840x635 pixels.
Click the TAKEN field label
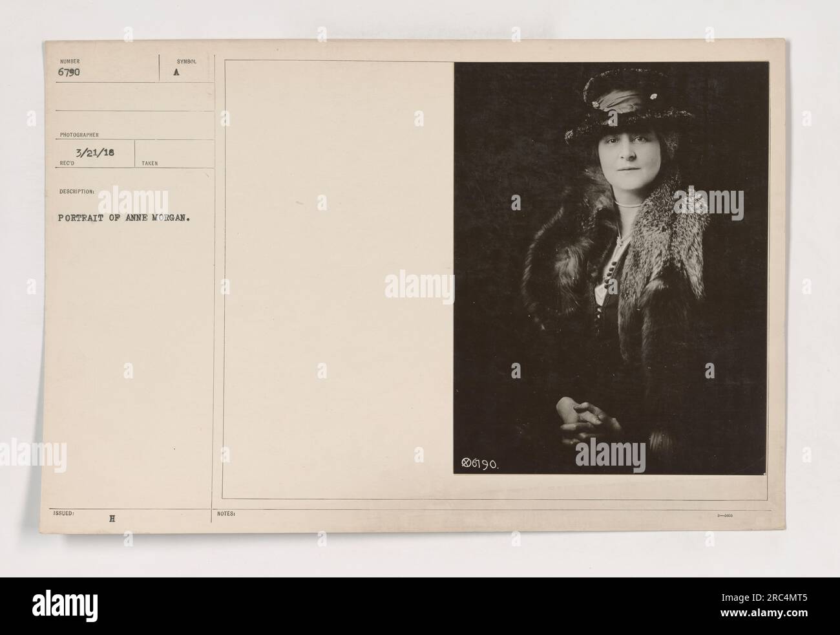149,164
